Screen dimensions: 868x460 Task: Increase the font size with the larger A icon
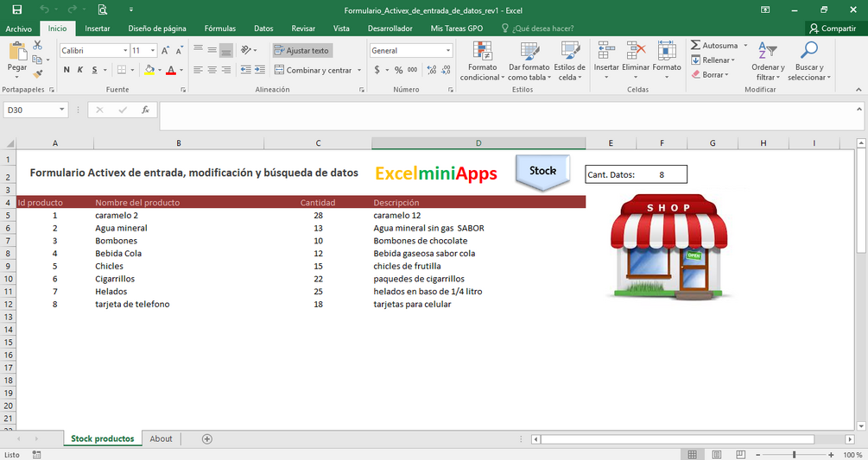(165, 50)
